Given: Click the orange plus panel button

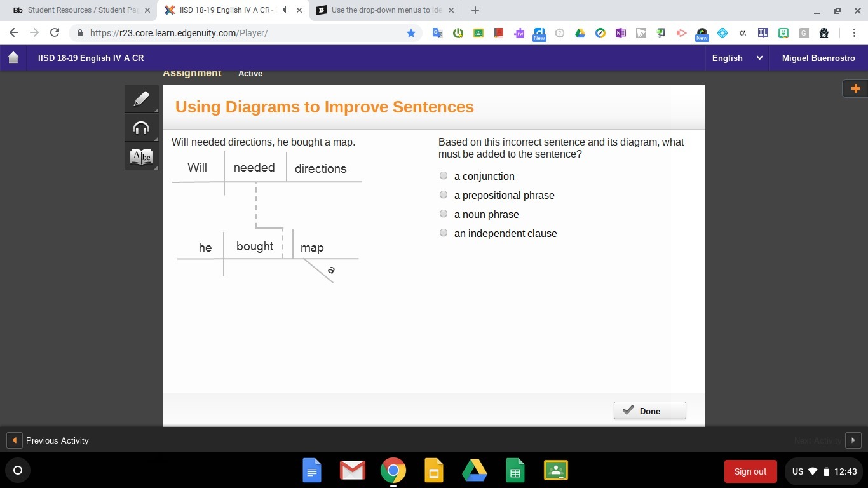Looking at the screenshot, I should (x=855, y=88).
